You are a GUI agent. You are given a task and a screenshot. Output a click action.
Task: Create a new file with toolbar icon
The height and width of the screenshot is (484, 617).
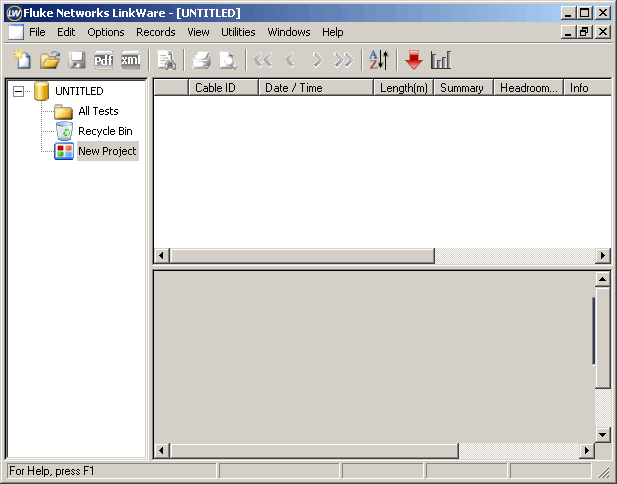(22, 60)
